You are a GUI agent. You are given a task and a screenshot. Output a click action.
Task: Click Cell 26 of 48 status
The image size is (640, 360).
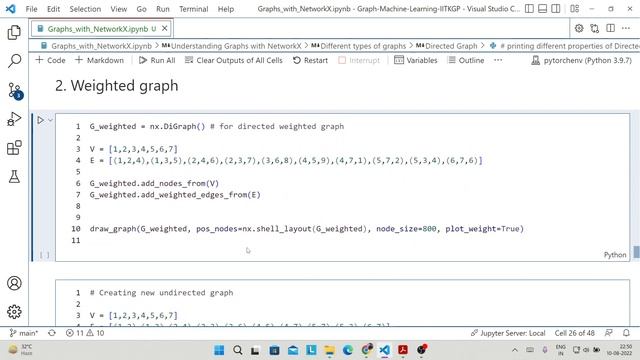(x=574, y=333)
